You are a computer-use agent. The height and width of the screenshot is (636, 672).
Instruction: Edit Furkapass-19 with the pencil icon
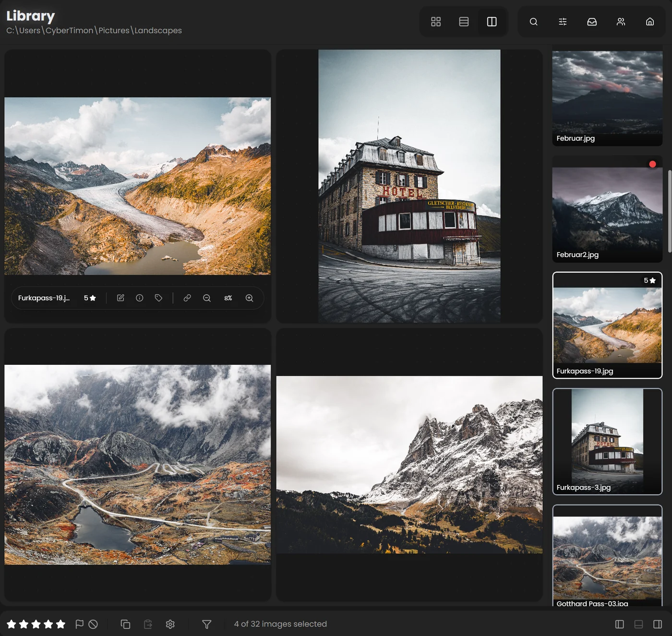pyautogui.click(x=120, y=298)
